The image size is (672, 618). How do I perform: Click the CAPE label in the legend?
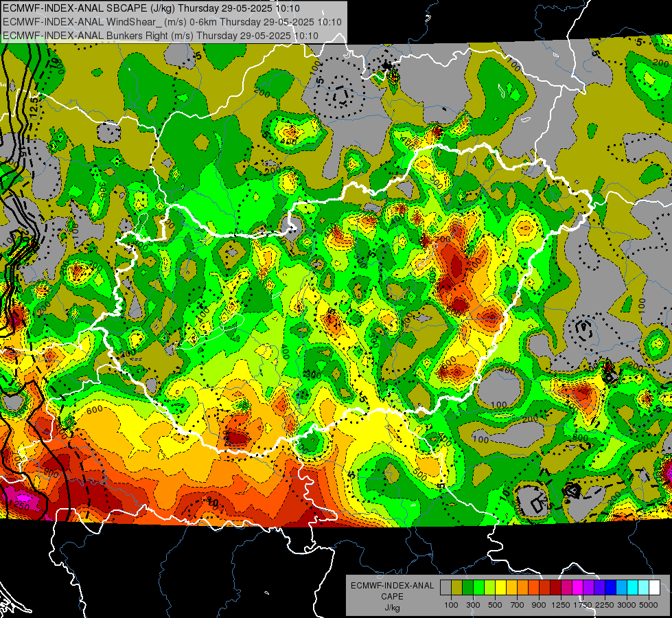tap(392, 597)
